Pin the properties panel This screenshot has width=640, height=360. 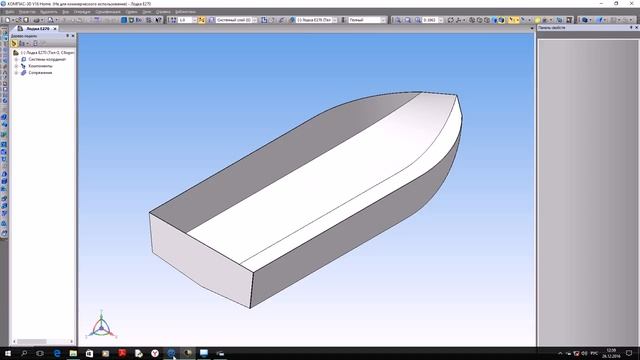coord(631,27)
